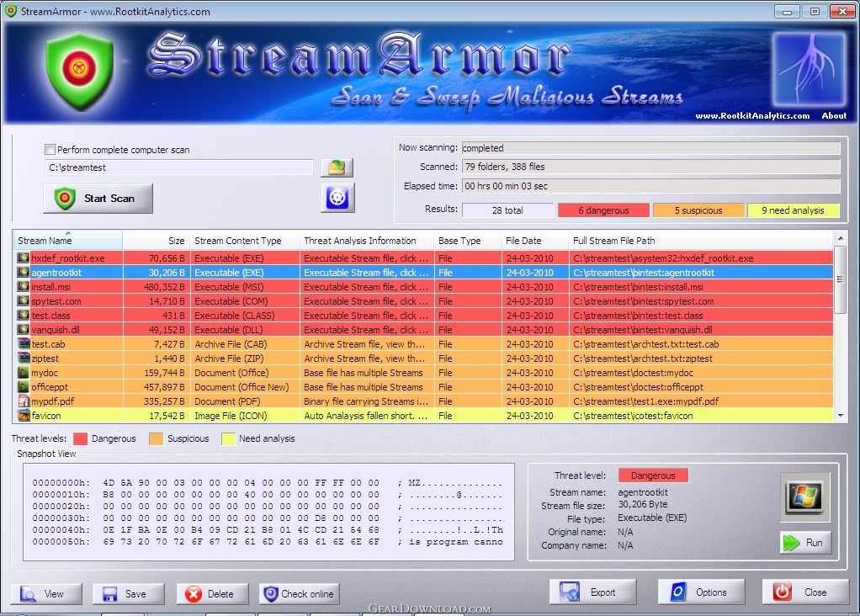Click the document icon beside officeppt

pyautogui.click(x=23, y=387)
